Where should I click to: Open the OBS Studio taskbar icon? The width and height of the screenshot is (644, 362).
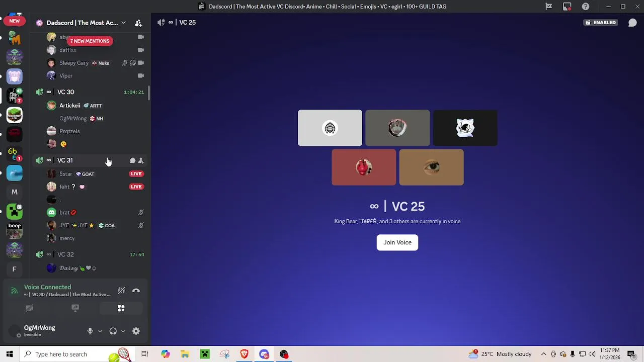(x=284, y=354)
